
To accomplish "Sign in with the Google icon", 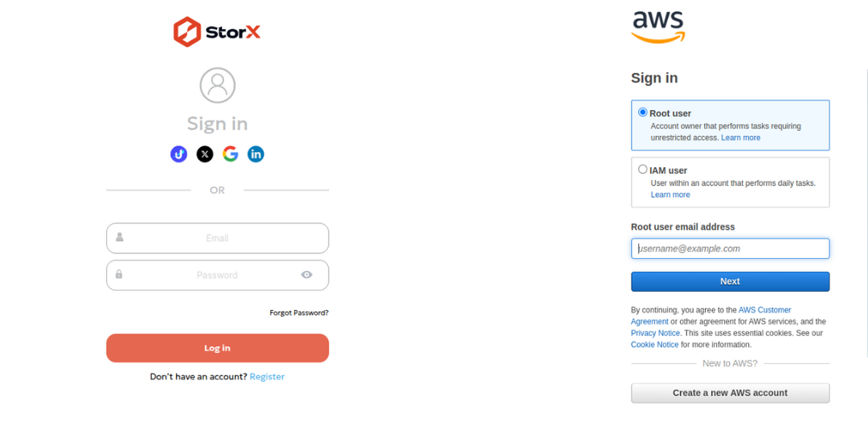I will 231,154.
